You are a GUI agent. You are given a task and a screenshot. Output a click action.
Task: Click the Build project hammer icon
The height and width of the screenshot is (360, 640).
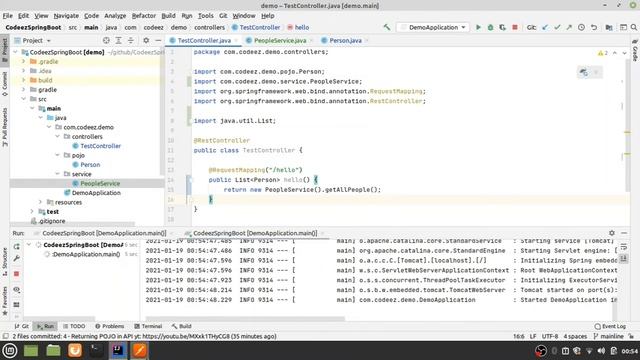coord(387,27)
